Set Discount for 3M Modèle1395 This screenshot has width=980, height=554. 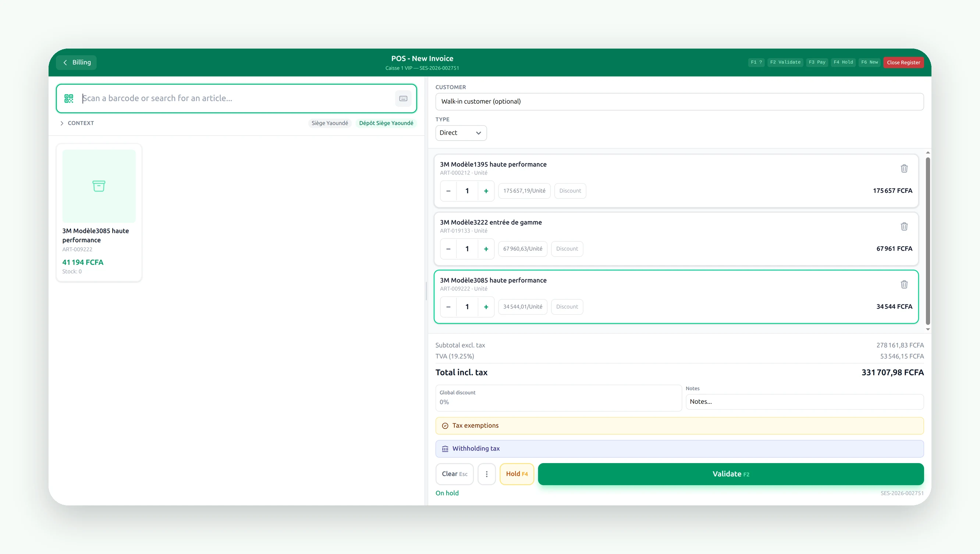(x=570, y=191)
